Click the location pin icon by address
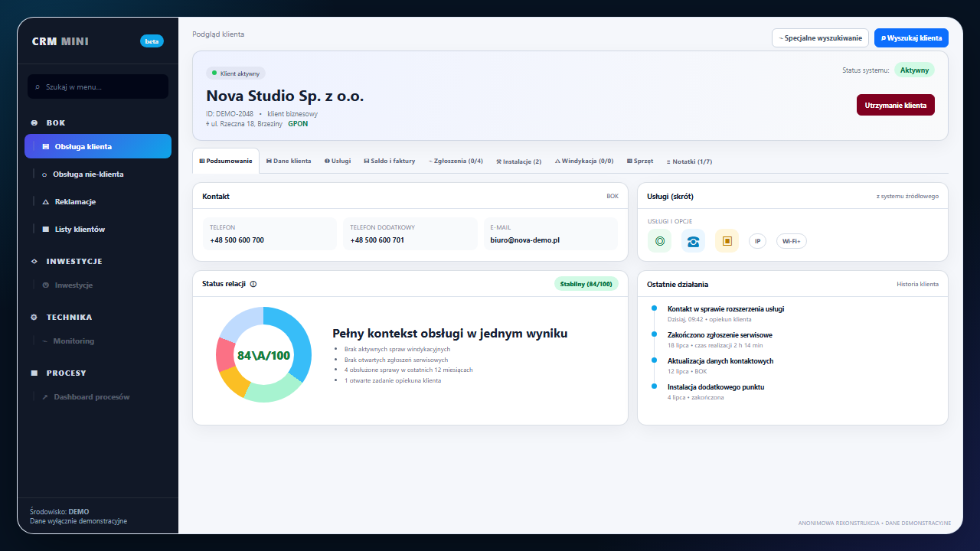Viewport: 980px width, 551px height. pyautogui.click(x=207, y=123)
